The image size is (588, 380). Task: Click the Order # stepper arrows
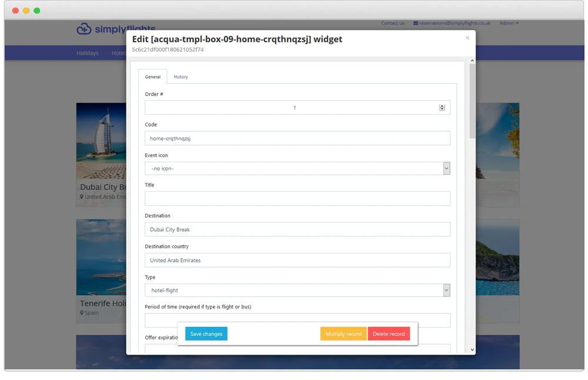(x=442, y=108)
